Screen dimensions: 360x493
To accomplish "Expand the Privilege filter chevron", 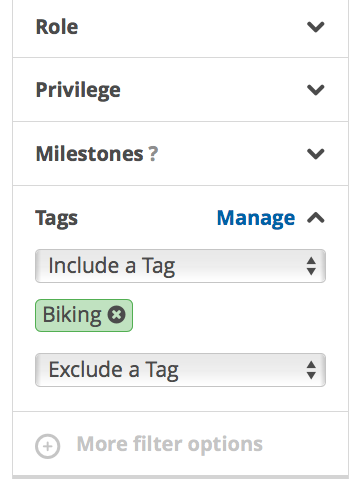I will point(315,90).
